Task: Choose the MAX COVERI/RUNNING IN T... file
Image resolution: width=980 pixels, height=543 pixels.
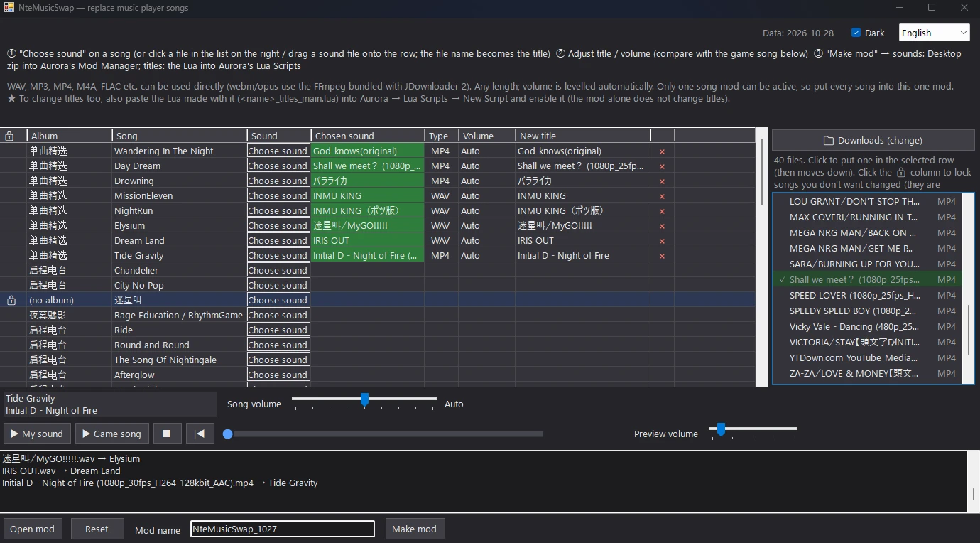Action: (866, 217)
